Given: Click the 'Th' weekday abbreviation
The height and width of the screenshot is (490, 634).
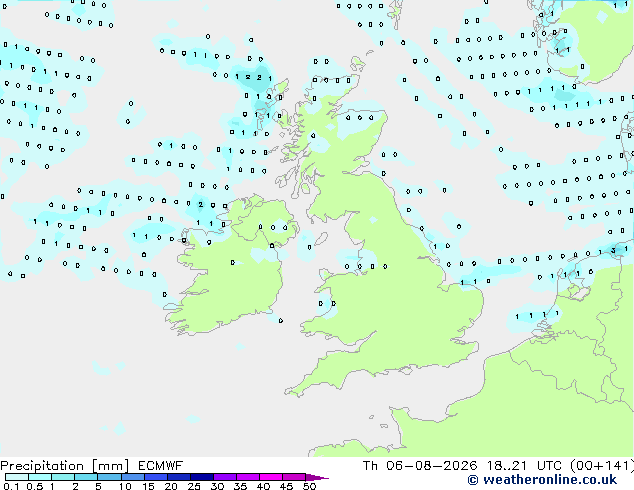Looking at the screenshot, I should click(x=370, y=466).
